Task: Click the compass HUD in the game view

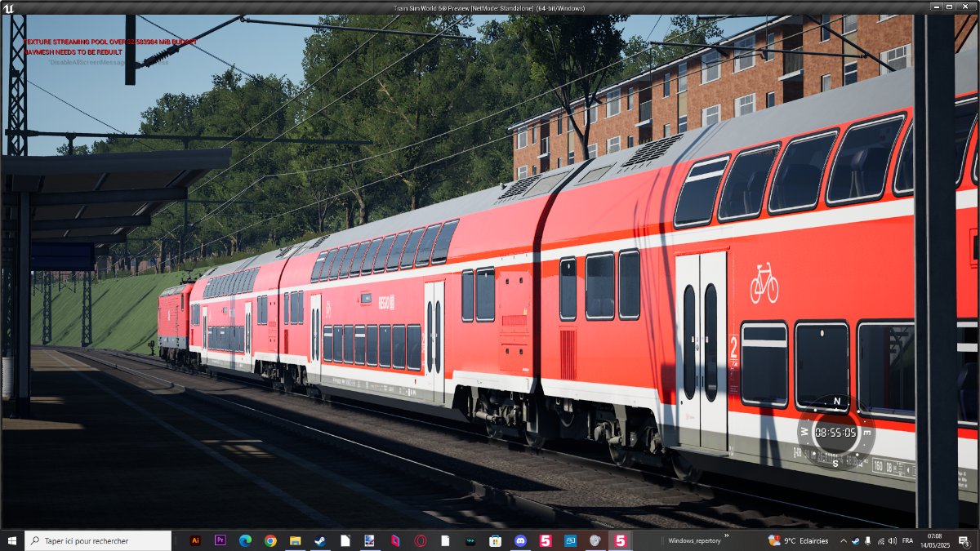Action: click(835, 433)
